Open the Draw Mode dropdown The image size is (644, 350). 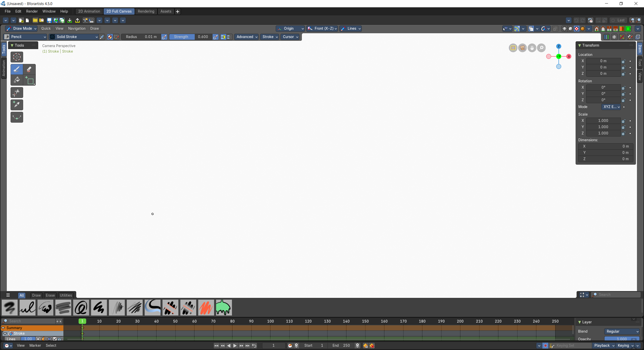[21, 29]
